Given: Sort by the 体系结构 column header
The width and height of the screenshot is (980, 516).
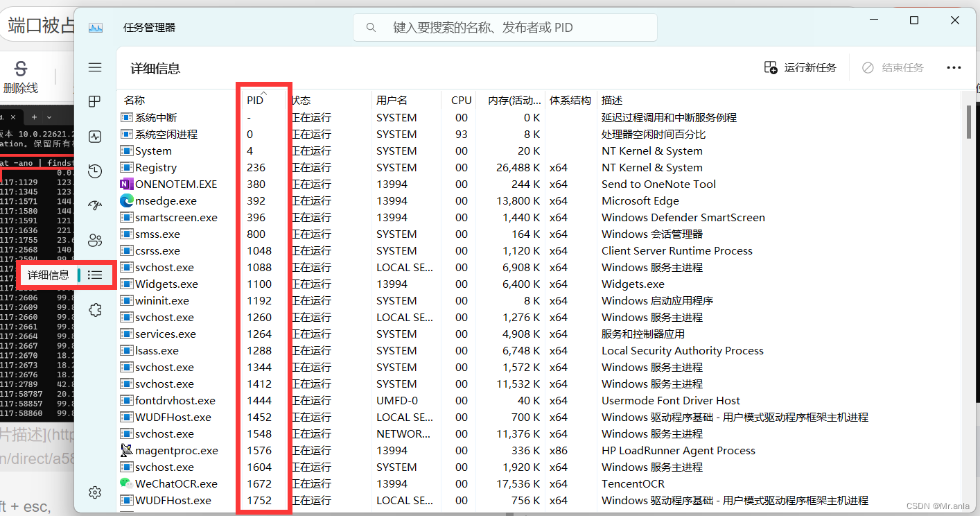Looking at the screenshot, I should click(570, 100).
